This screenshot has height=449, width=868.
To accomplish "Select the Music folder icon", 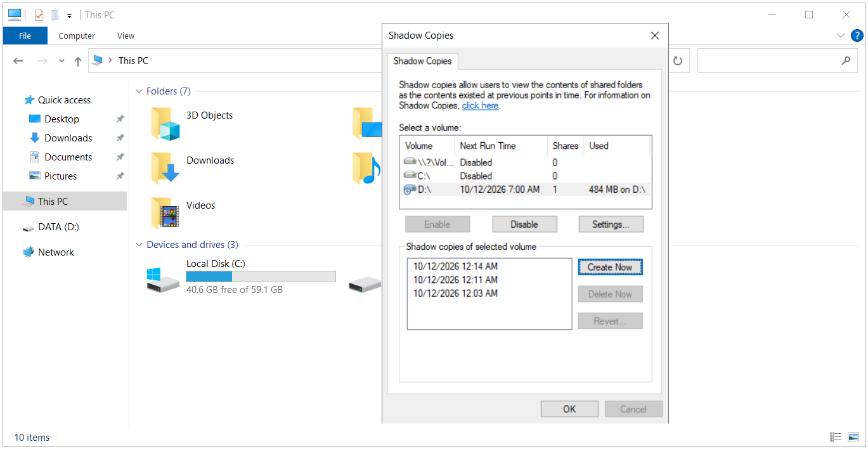I will pyautogui.click(x=366, y=168).
